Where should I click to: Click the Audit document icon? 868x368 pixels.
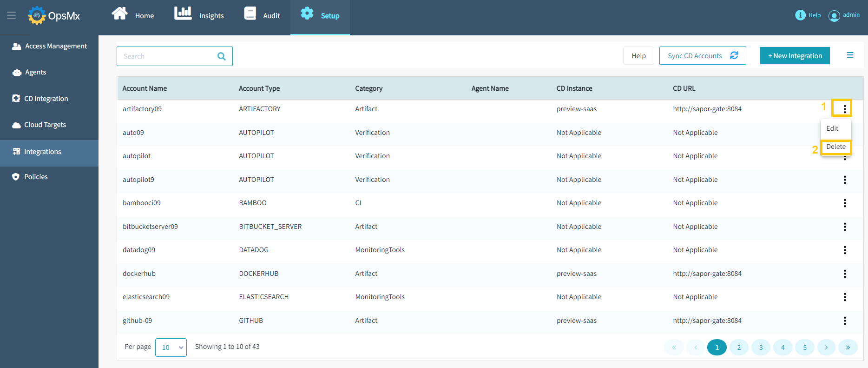[250, 13]
